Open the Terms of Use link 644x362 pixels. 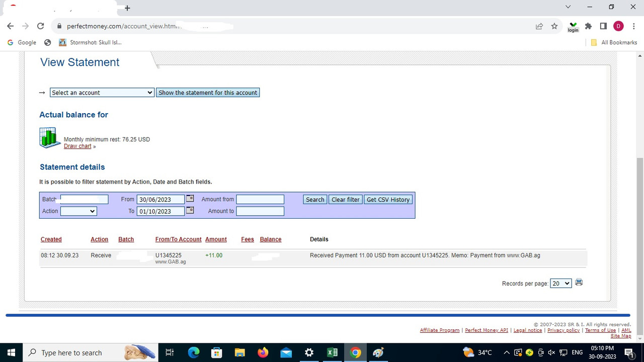click(600, 330)
